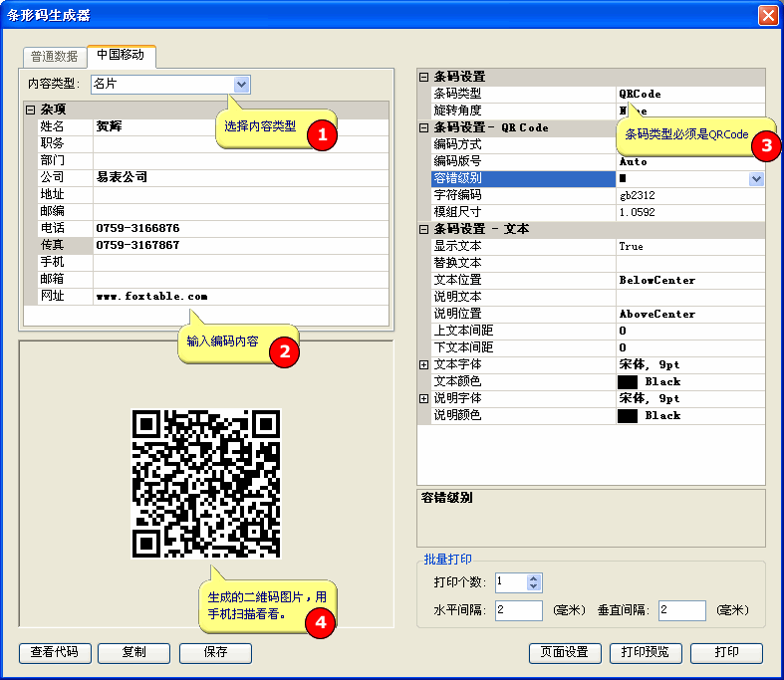Click the empty 职务 value cell
784x680 pixels.
click(241, 144)
